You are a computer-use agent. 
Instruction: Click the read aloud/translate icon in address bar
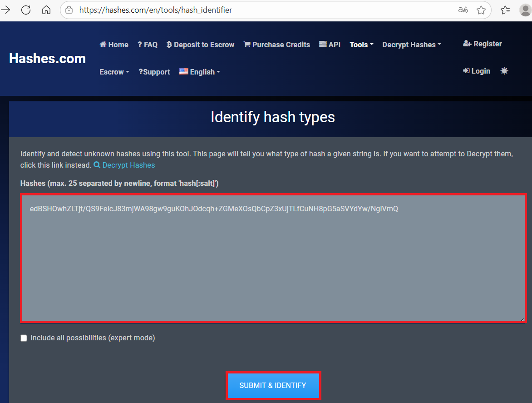tap(463, 10)
